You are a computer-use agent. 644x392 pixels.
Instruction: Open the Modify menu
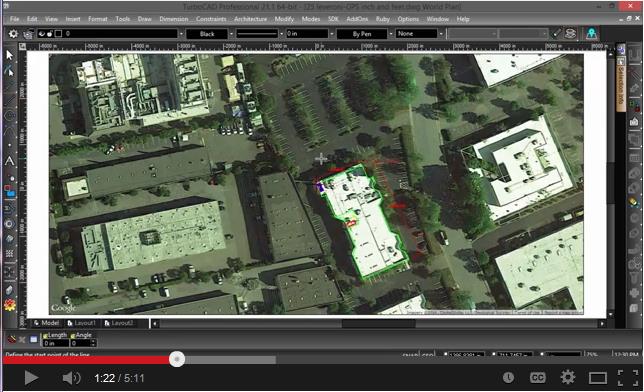click(x=284, y=19)
